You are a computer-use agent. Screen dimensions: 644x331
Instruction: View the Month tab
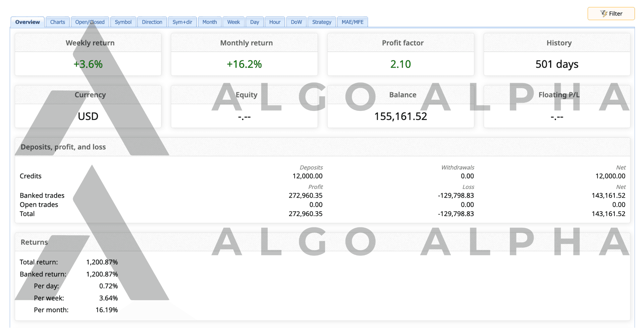(210, 22)
